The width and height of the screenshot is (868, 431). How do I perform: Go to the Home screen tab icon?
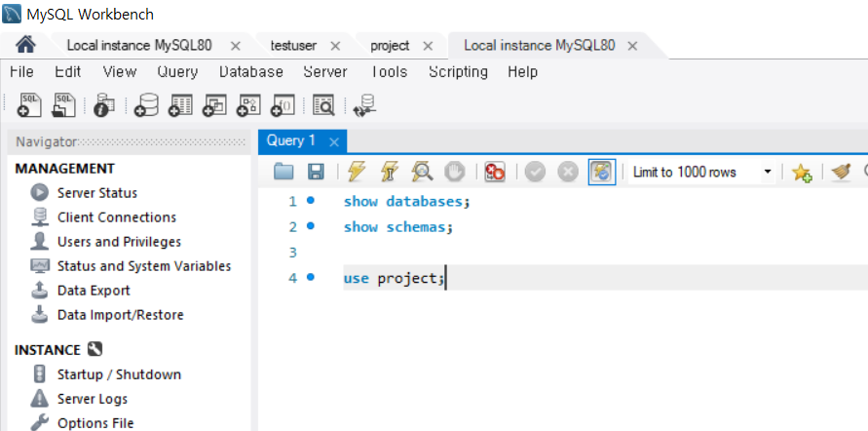(25, 45)
